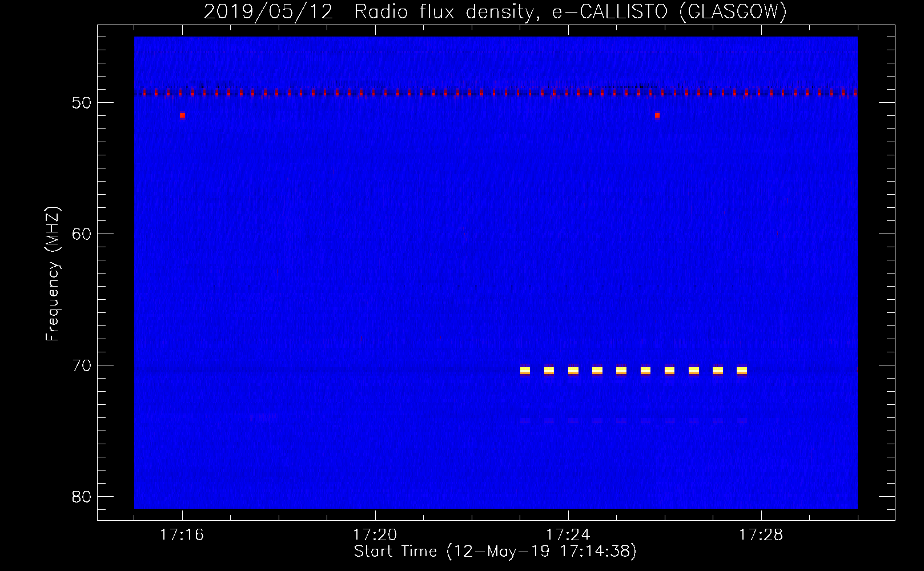This screenshot has height=571, width=924.
Task: Click the last bright burst at 70 MHz
Action: (x=742, y=371)
